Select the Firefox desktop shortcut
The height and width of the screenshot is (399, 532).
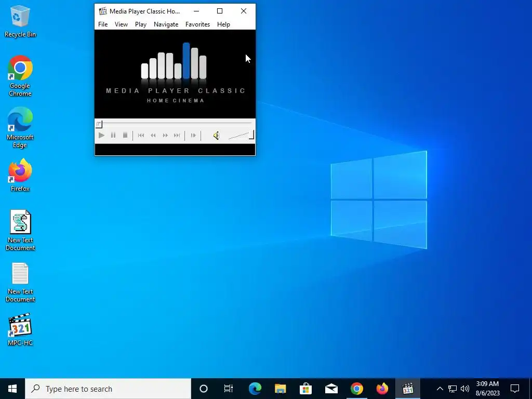pyautogui.click(x=20, y=176)
